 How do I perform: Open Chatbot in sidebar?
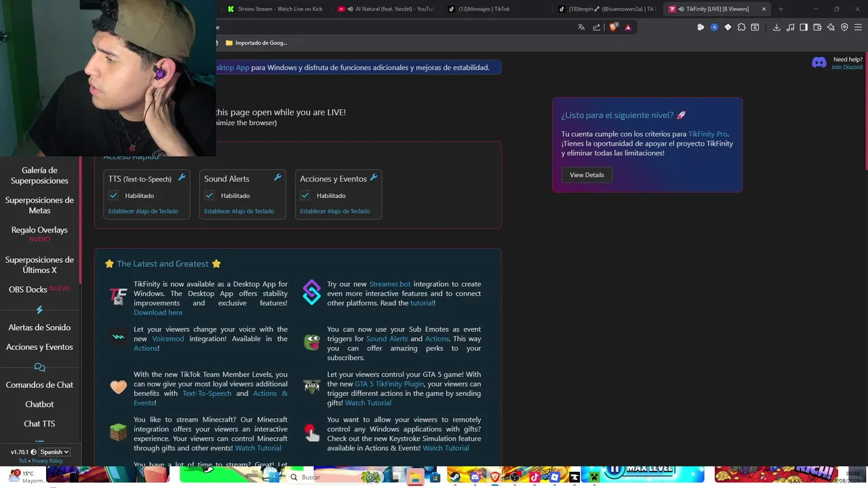click(39, 404)
